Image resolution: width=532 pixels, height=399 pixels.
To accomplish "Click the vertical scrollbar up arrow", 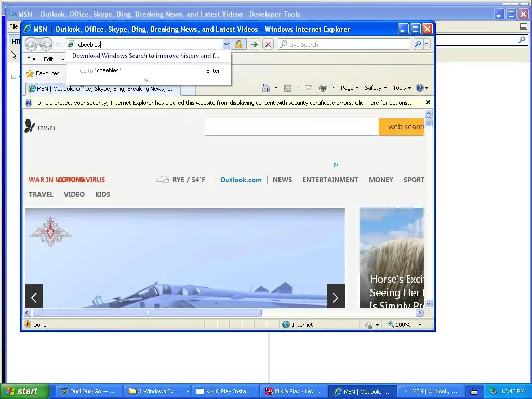I will [428, 113].
